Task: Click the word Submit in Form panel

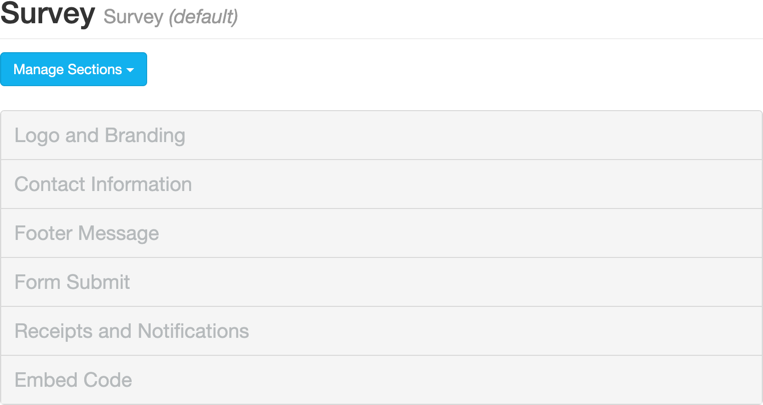Action: 98,282
